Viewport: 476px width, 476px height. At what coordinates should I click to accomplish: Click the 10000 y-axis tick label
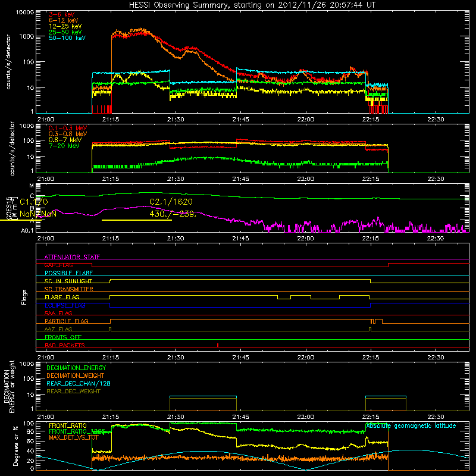[x=25, y=12]
